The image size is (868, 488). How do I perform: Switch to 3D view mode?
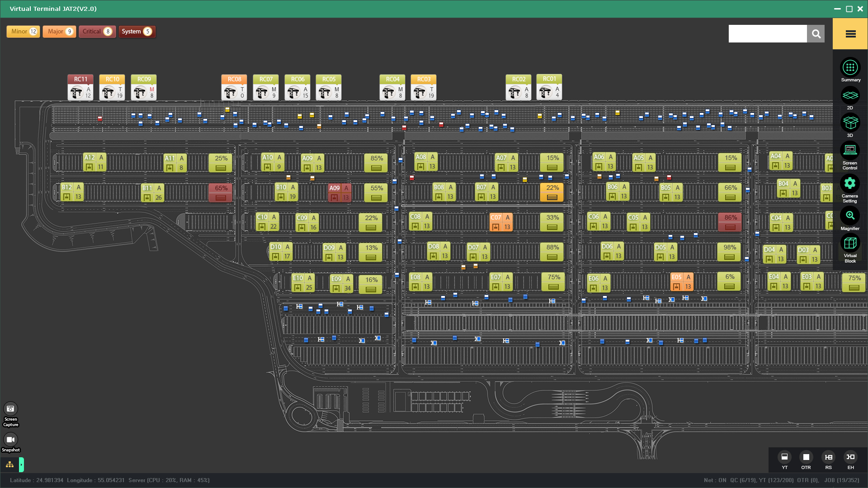pos(850,123)
